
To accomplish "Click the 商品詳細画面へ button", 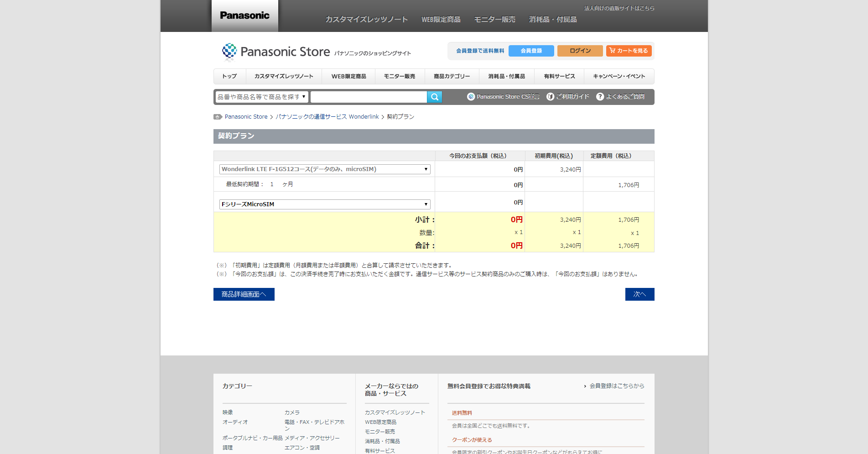I will 244,294.
